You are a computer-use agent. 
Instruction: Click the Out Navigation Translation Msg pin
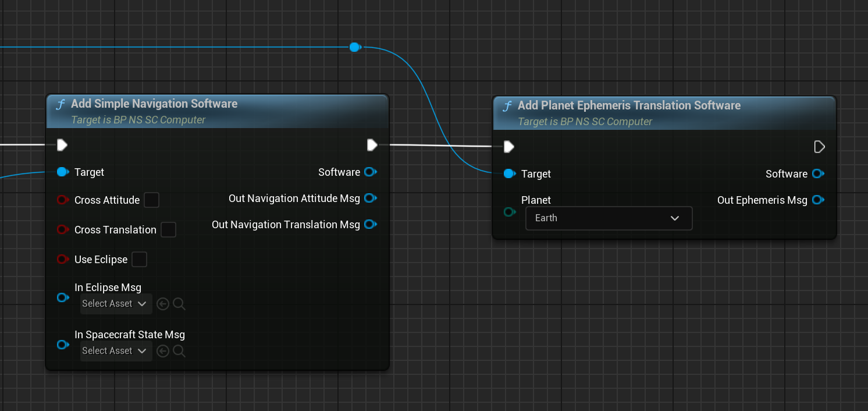(370, 225)
